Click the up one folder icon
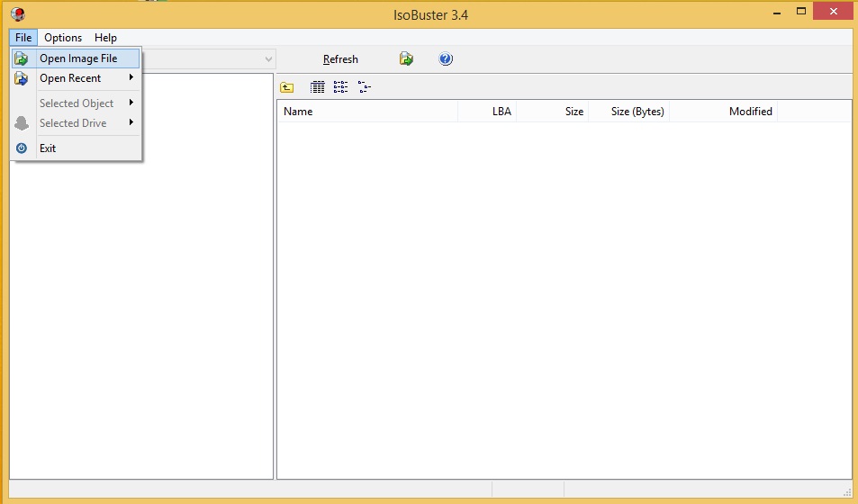The image size is (858, 504). pos(286,87)
